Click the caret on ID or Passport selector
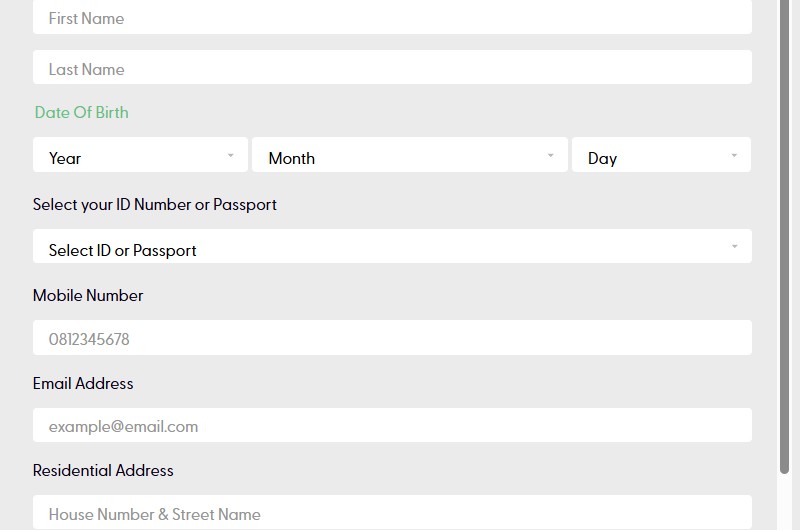The width and height of the screenshot is (800, 530). pos(735,246)
